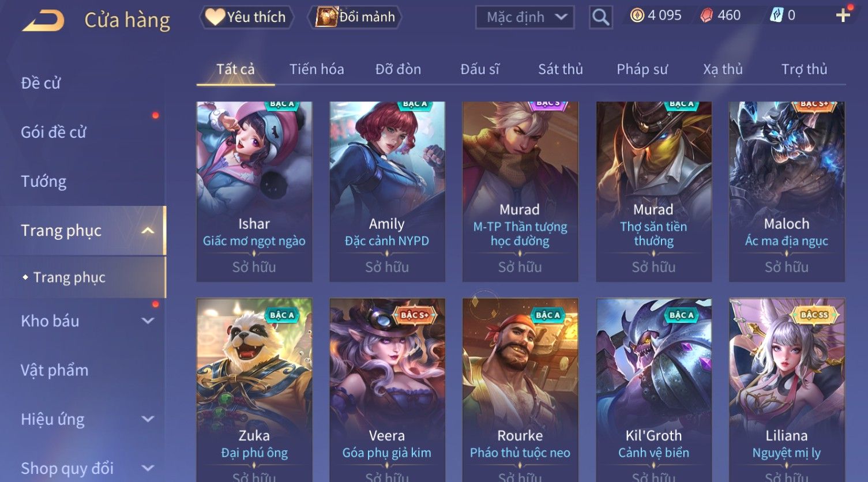
Task: Expand the Kho báu sidebar section
Action: [x=148, y=321]
